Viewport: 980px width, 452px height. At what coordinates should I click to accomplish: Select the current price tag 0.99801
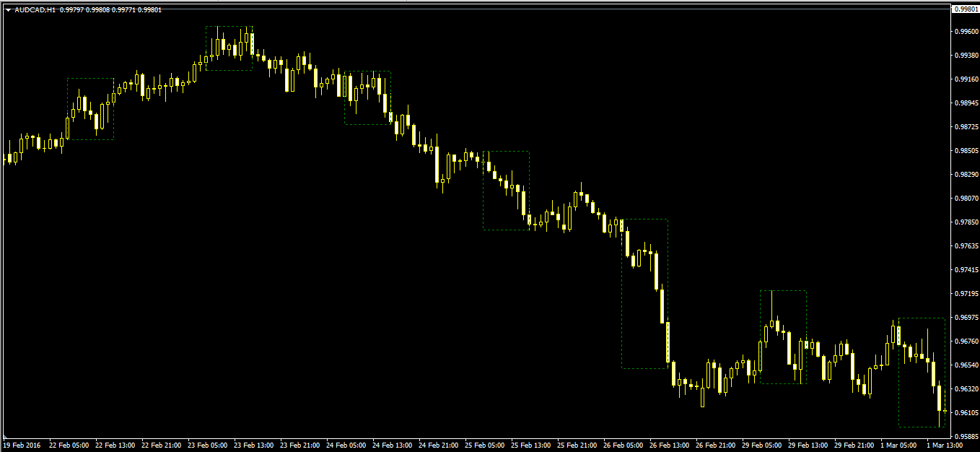pyautogui.click(x=966, y=9)
